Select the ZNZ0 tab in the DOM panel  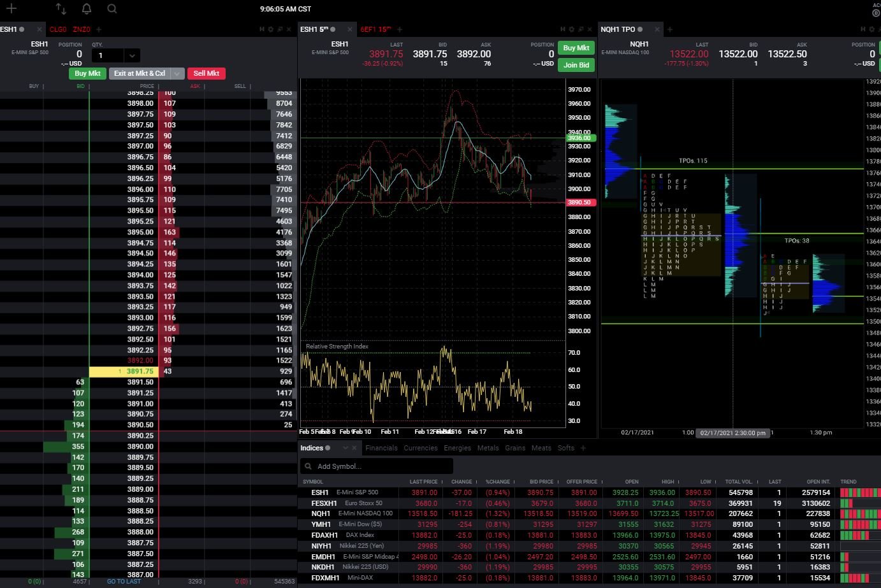coord(82,29)
